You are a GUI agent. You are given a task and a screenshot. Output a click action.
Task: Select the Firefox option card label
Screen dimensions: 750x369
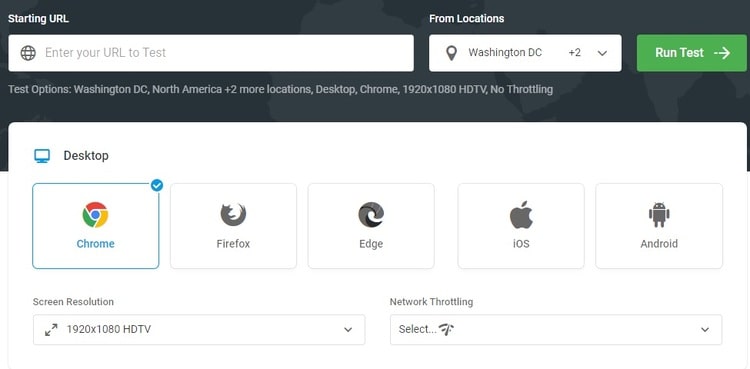click(233, 244)
